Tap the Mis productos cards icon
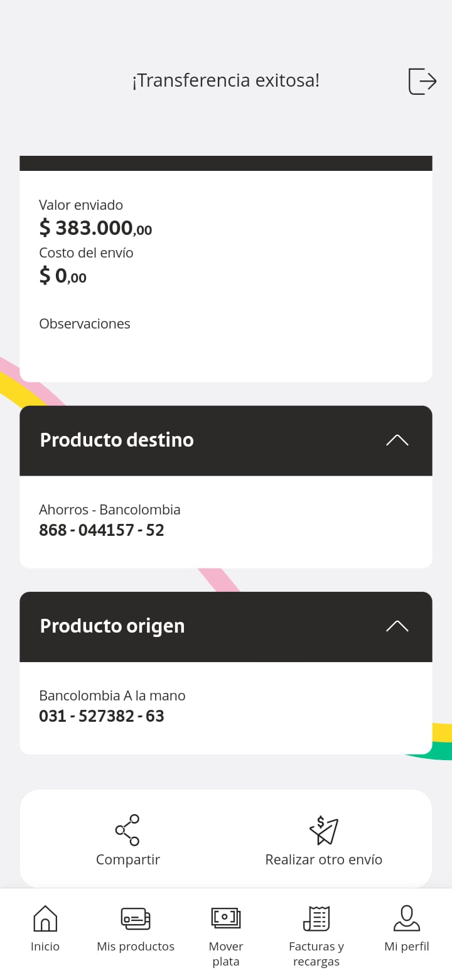The width and height of the screenshot is (452, 980). pyautogui.click(x=136, y=918)
